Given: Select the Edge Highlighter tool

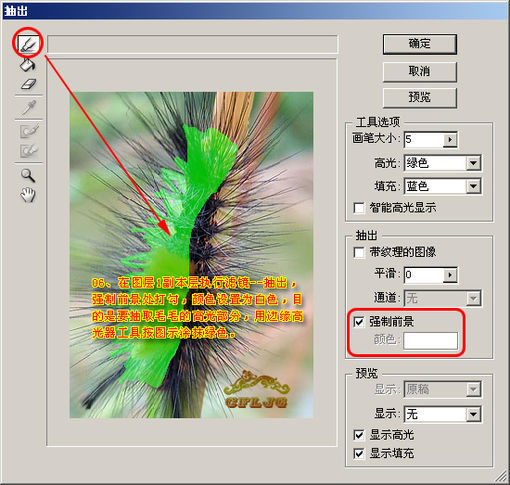Looking at the screenshot, I should (28, 44).
